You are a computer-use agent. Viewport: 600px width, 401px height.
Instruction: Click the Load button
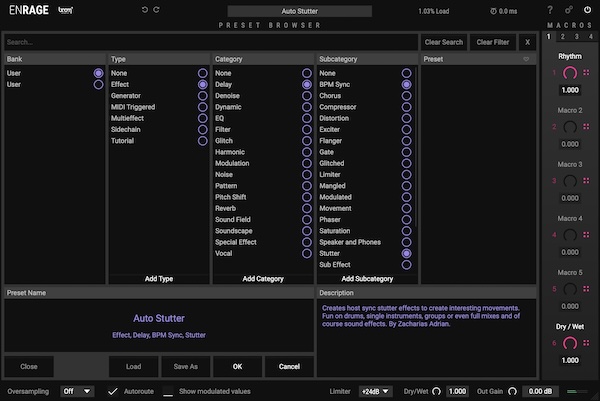tap(134, 366)
